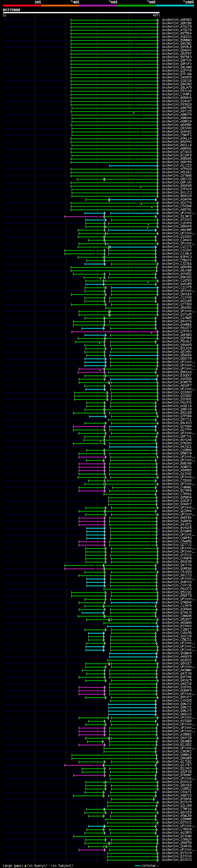
Task: Select the UniRef100_C1E0P8 hit label
Action: (x=177, y=223)
